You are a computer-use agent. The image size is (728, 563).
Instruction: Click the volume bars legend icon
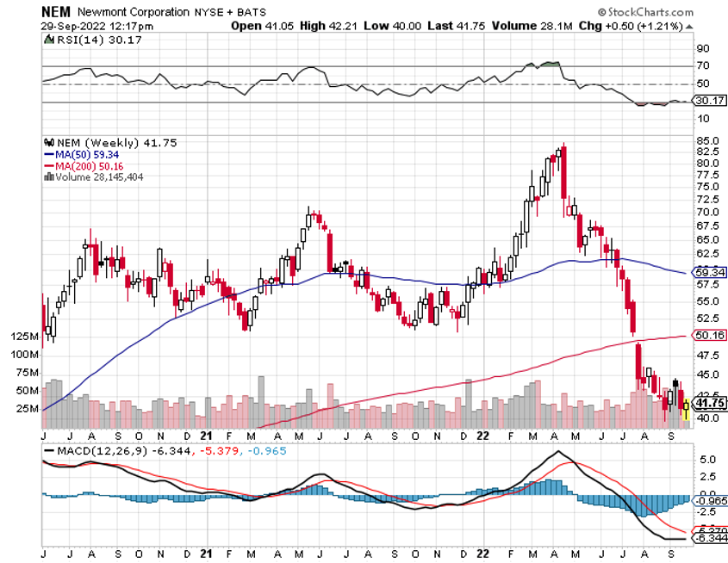[x=49, y=176]
